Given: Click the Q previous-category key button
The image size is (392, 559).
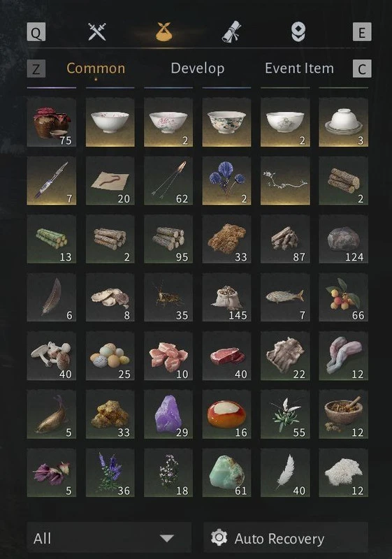Looking at the screenshot, I should (x=36, y=32).
